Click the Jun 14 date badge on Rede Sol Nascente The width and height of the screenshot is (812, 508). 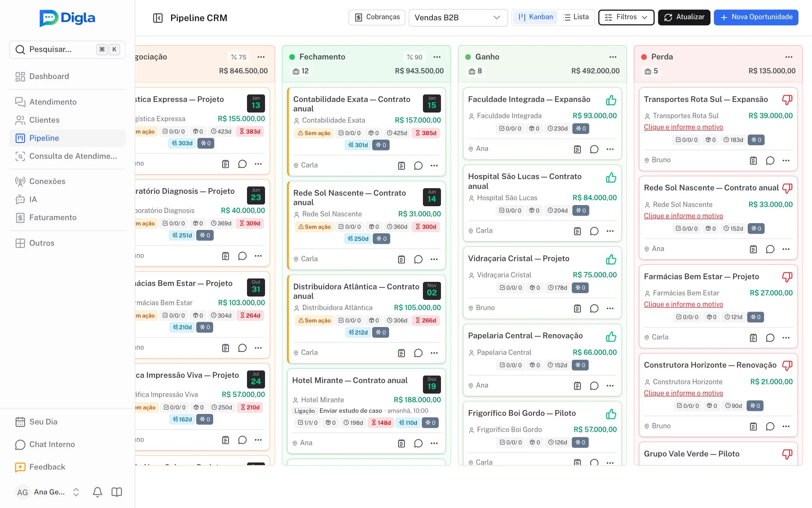(432, 197)
